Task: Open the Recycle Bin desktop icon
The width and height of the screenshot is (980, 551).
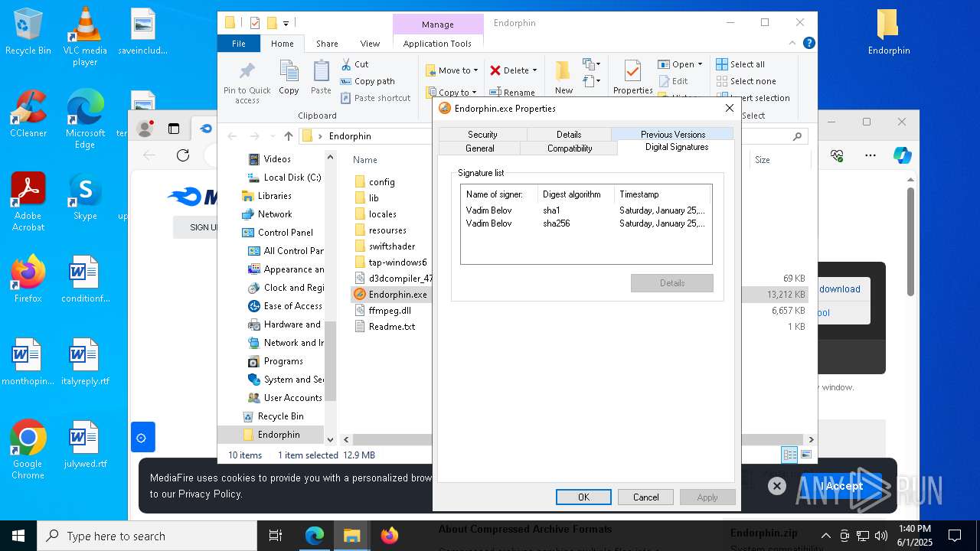Action: (28, 32)
